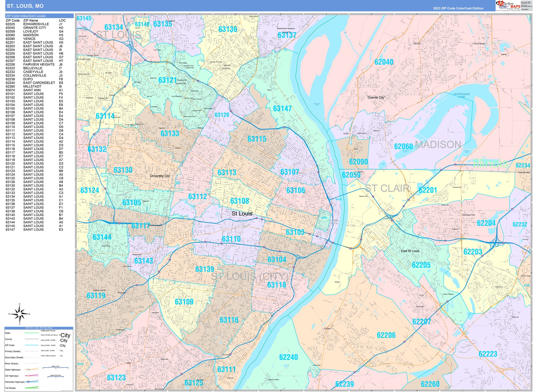Click the Interstate Highways shield icon

(x=28, y=382)
